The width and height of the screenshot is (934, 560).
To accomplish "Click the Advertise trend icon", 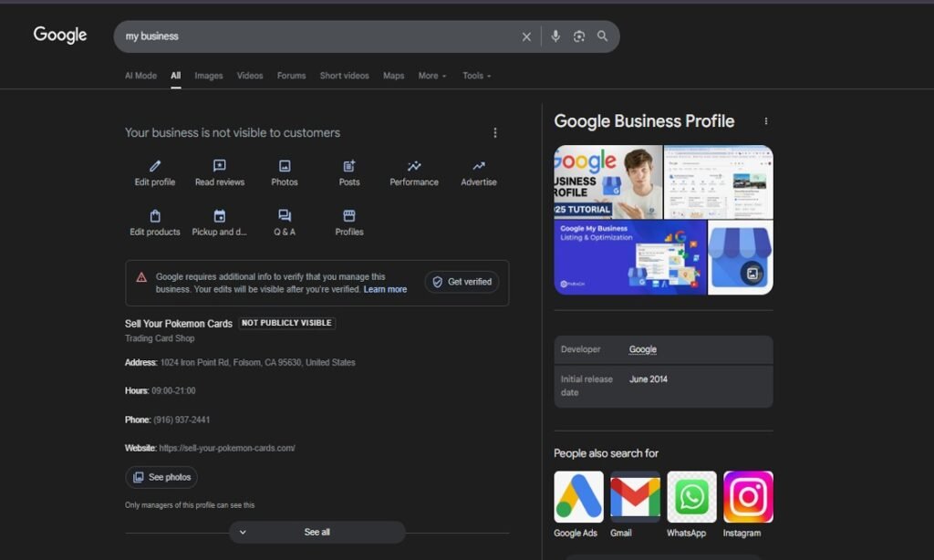I will 479,166.
